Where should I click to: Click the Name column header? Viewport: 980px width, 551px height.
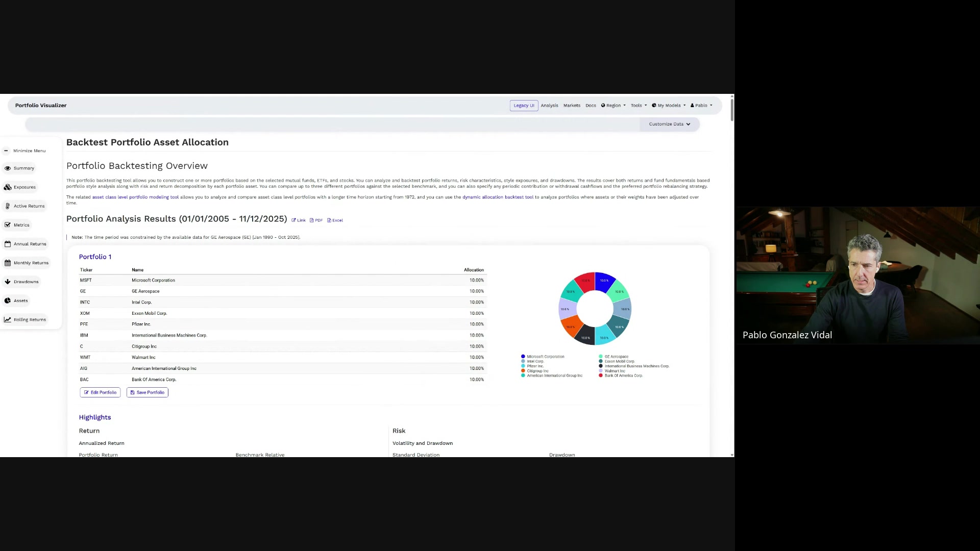(x=137, y=270)
